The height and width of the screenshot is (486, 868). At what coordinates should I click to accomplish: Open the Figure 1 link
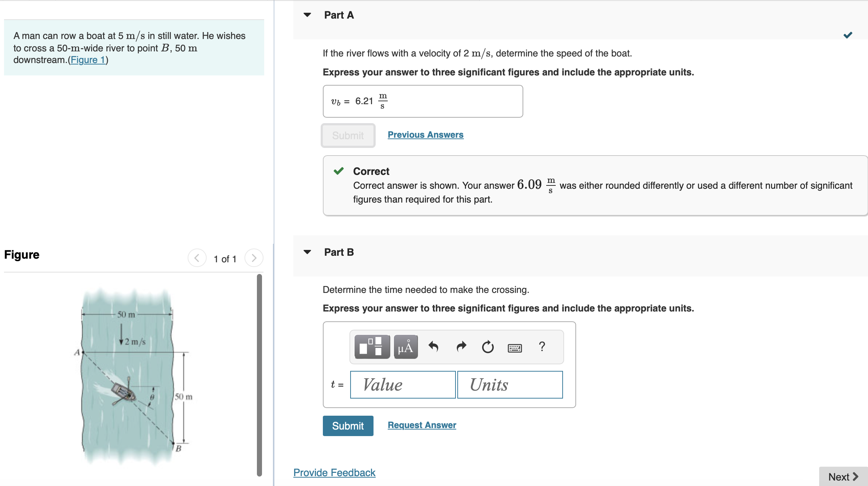(x=87, y=60)
